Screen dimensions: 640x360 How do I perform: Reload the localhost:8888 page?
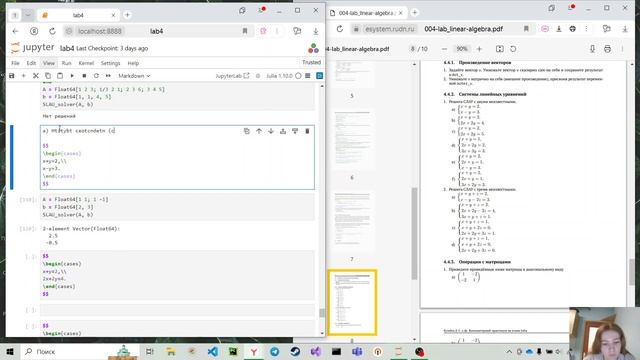(52, 31)
